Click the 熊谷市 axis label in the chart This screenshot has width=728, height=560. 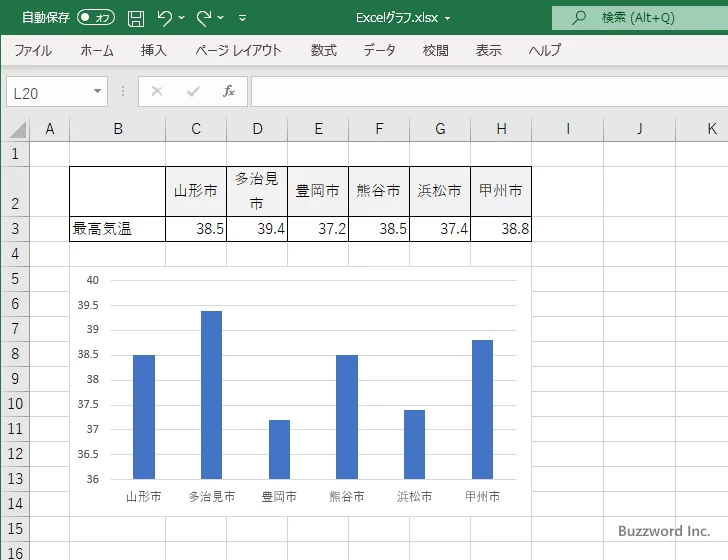[x=347, y=497]
